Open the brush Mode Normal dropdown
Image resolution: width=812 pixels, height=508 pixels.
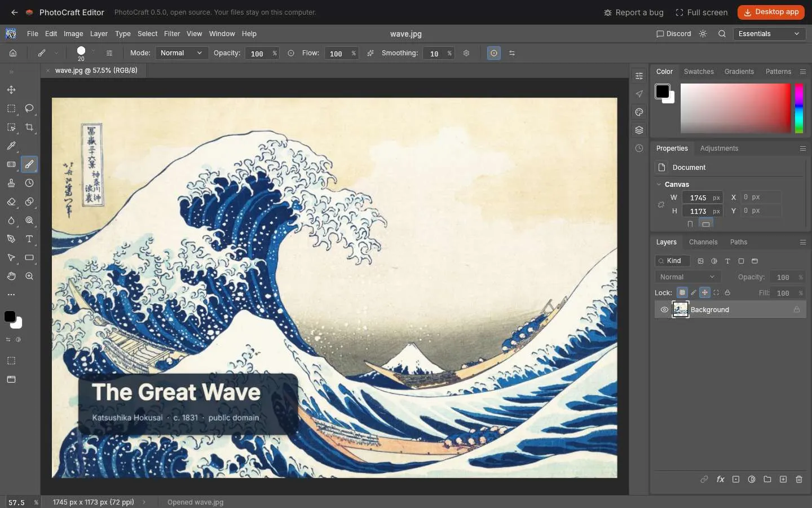click(x=181, y=53)
